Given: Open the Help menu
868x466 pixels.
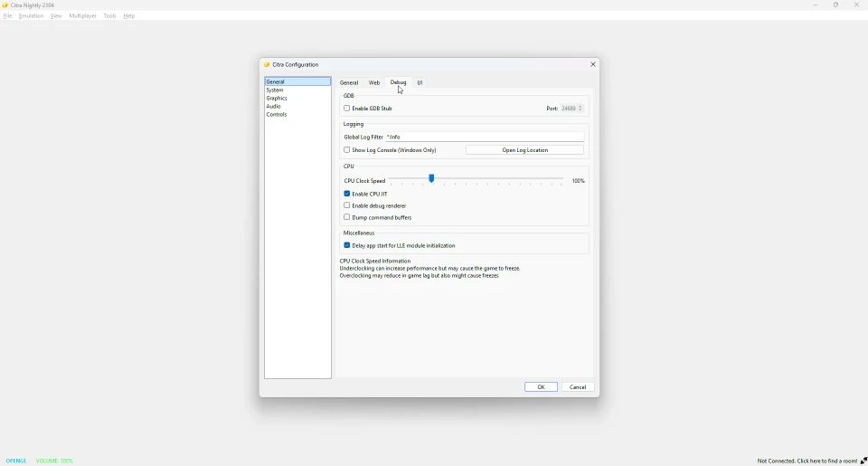Looking at the screenshot, I should (x=129, y=16).
